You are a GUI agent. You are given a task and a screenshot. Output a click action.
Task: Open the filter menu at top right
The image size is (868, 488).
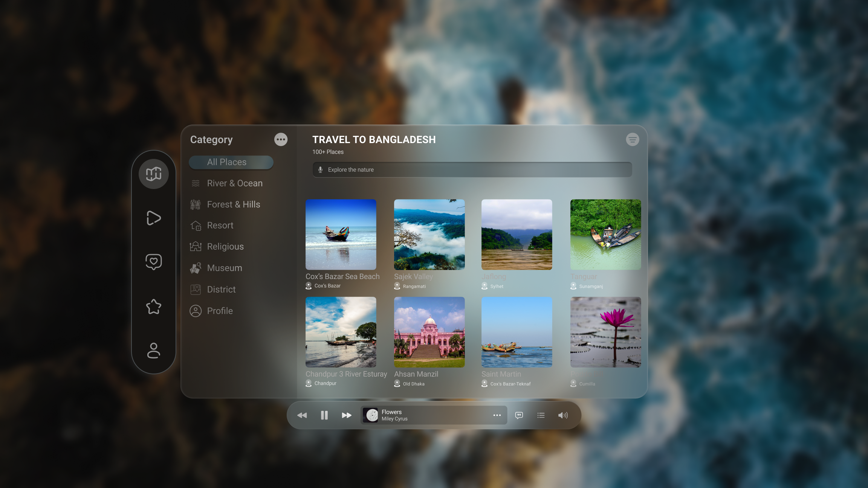click(633, 140)
